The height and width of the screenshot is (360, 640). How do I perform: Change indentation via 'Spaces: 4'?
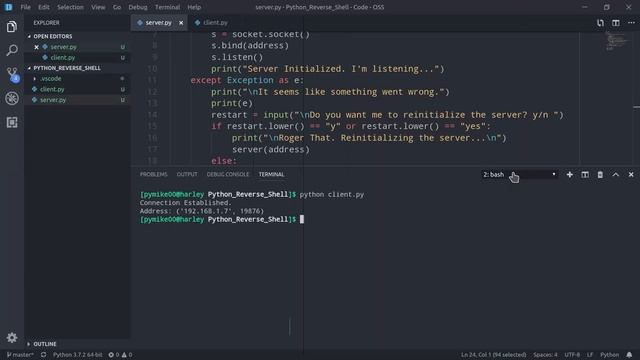(x=545, y=355)
